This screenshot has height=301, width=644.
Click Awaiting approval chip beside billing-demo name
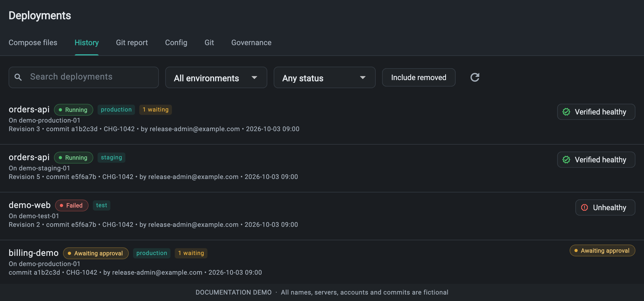[96, 253]
